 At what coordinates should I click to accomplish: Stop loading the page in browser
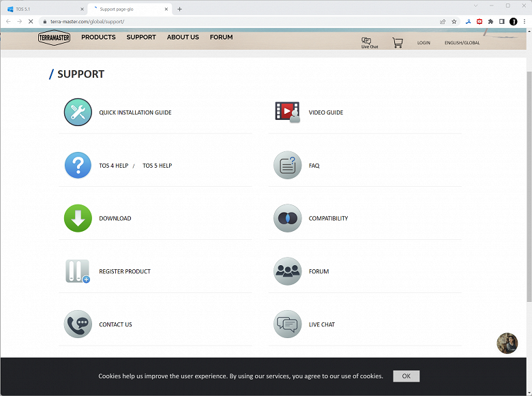tap(31, 21)
